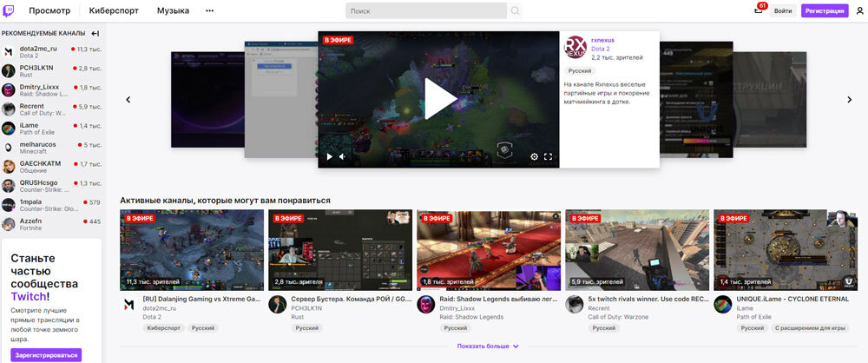The height and width of the screenshot is (363, 868).
Task: Open Dota 2 category link in featured panel
Action: [600, 49]
